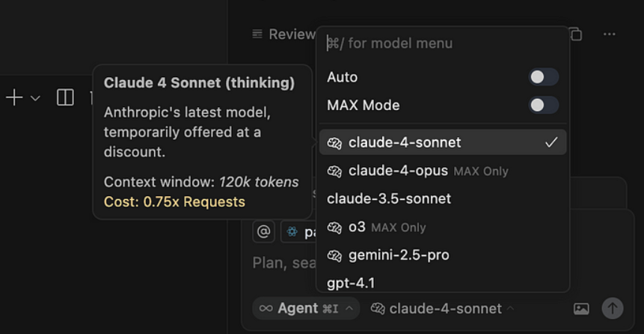Click the React file context chip
Viewport: 644px width, 334px height.
[298, 232]
